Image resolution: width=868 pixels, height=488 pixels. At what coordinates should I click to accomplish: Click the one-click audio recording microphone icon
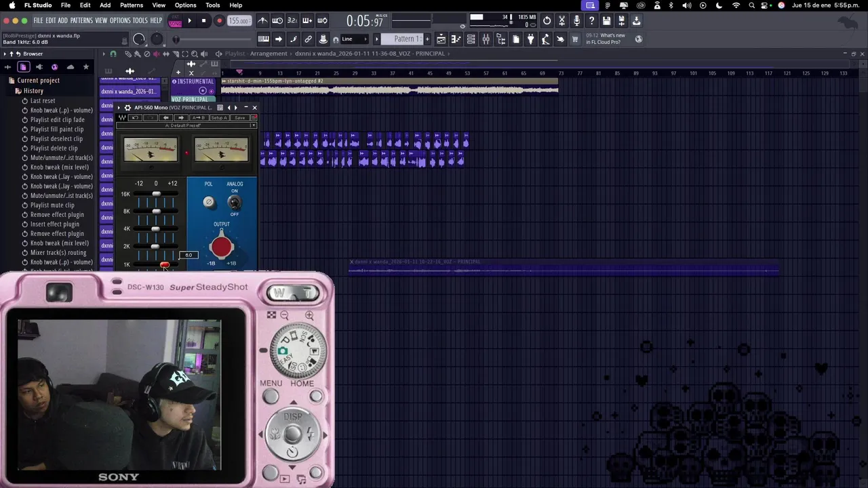click(x=576, y=21)
